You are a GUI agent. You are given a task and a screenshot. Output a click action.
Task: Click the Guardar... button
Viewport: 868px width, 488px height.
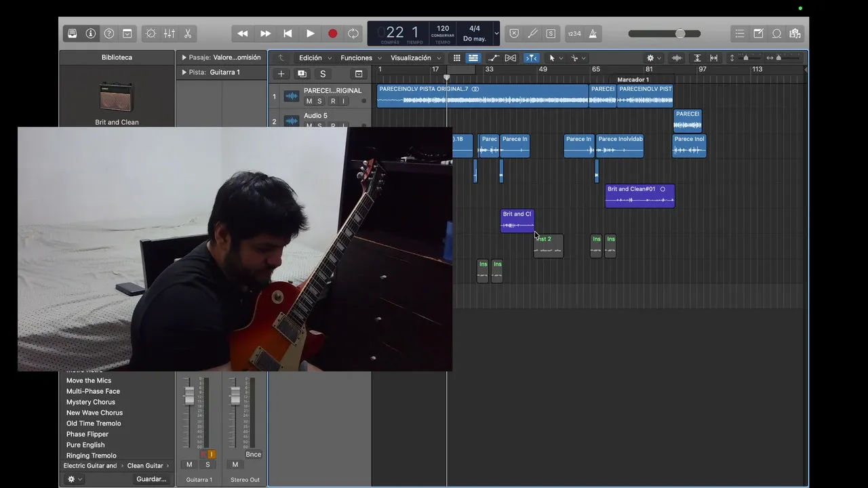coord(151,479)
